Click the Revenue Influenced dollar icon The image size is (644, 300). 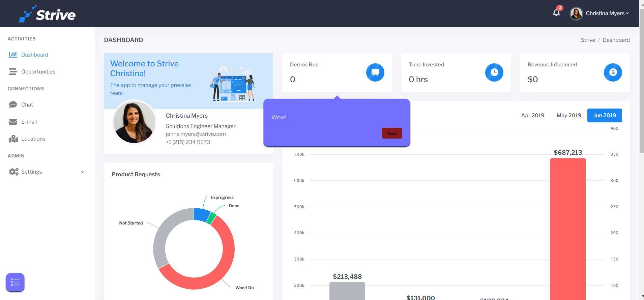tap(613, 72)
